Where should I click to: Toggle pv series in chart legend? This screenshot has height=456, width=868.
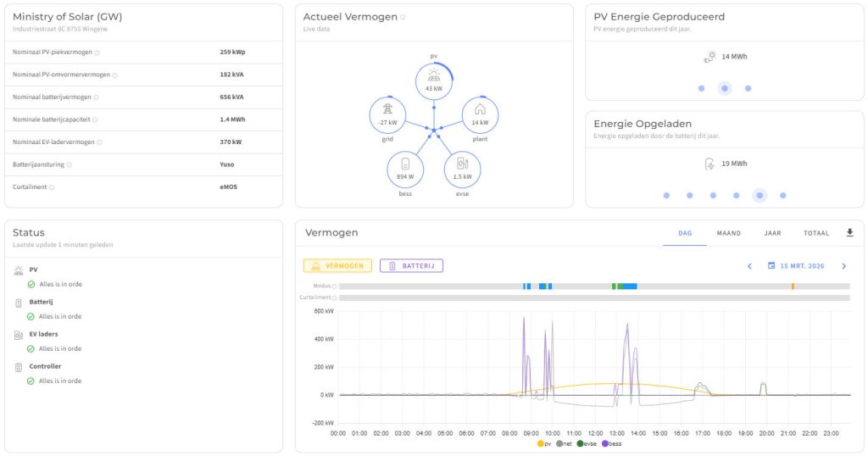(544, 444)
